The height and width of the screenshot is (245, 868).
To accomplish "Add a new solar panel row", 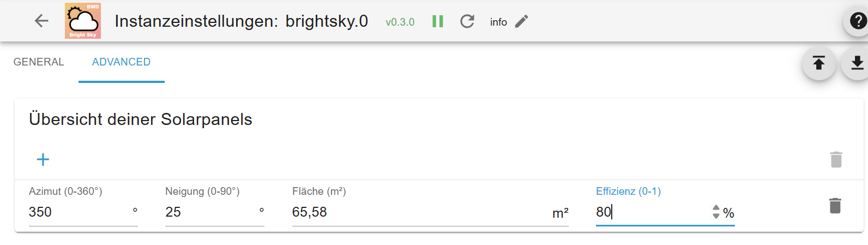I will click(43, 159).
